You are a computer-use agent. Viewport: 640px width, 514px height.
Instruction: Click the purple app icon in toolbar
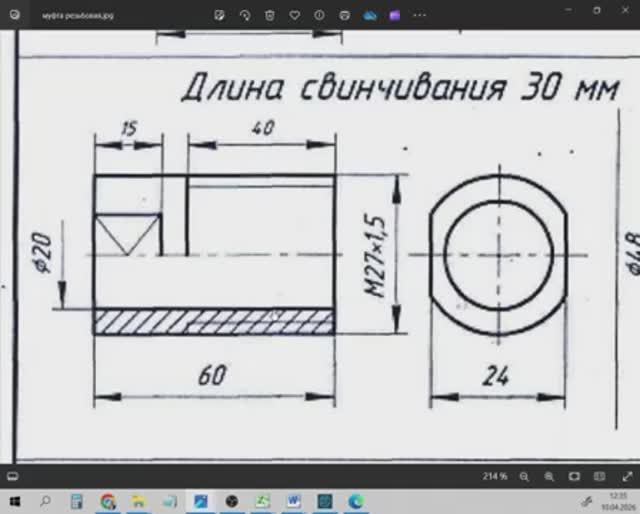(x=395, y=16)
